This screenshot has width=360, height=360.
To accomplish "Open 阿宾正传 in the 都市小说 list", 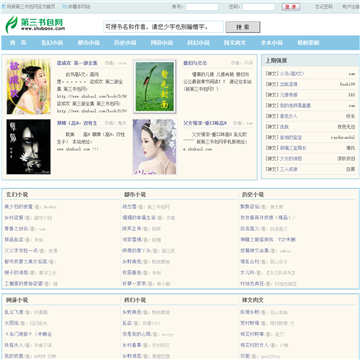I will (132, 229).
